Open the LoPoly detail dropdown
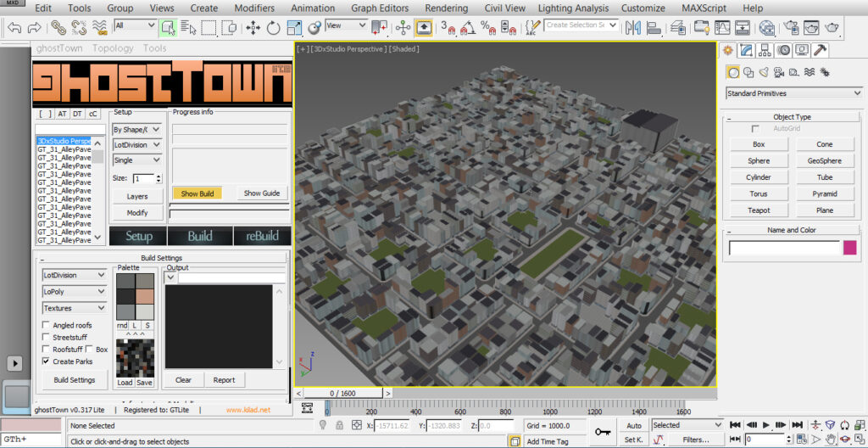This screenshot has width=868, height=448. tap(75, 291)
